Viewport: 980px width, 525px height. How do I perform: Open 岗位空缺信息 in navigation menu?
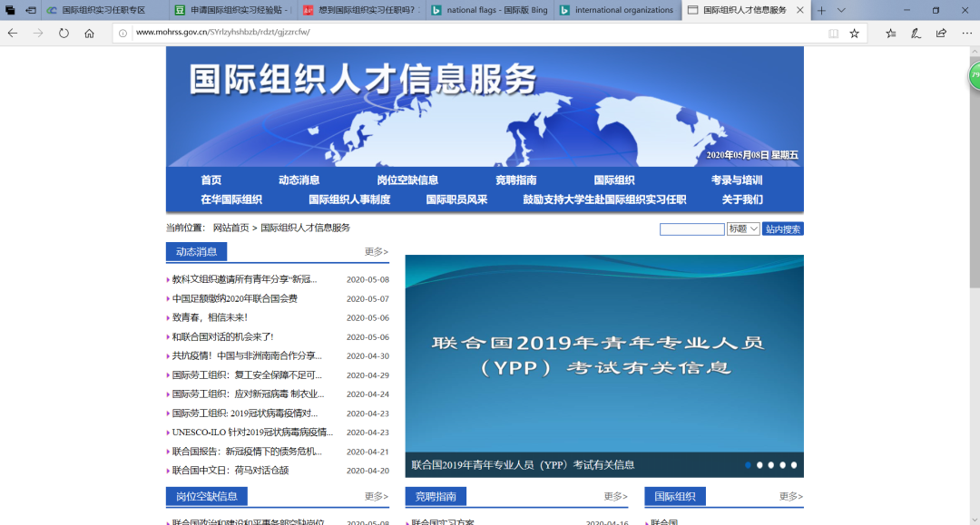point(407,180)
